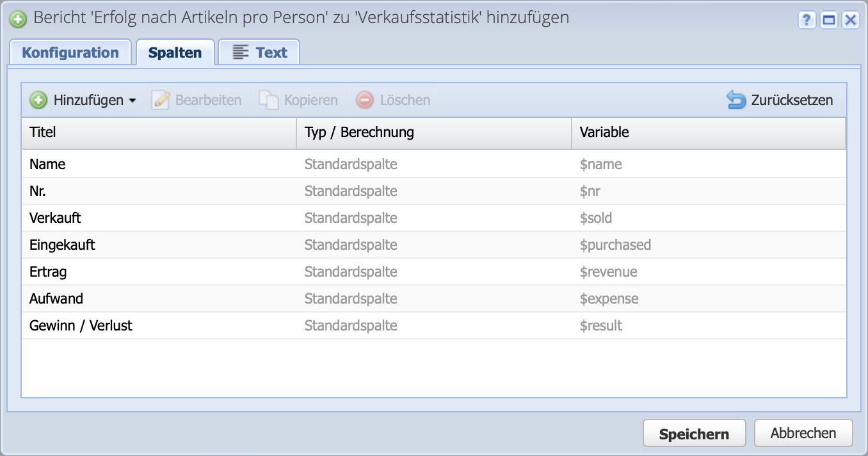This screenshot has width=868, height=456.
Task: Switch to the Konfiguration tab
Action: pyautogui.click(x=70, y=52)
